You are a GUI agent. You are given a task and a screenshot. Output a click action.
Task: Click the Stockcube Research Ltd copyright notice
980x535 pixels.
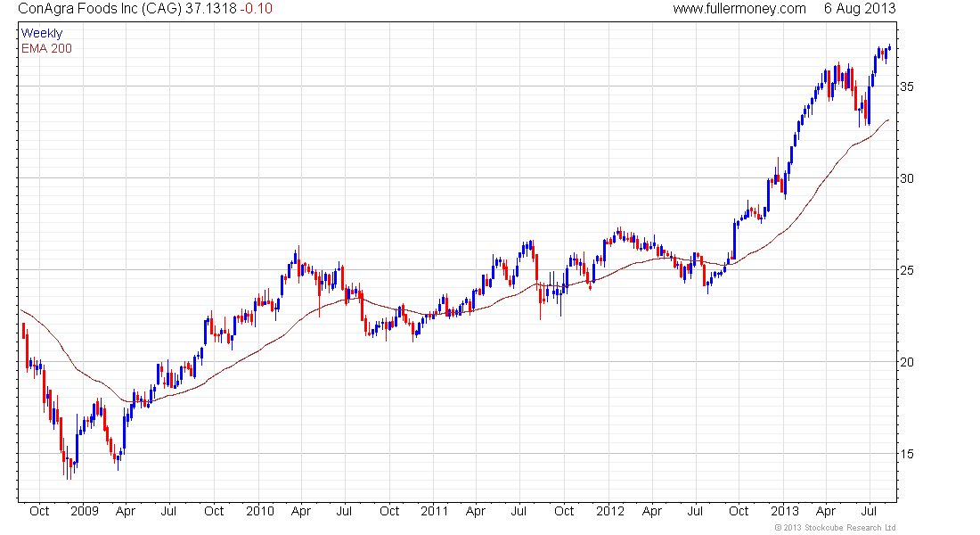click(835, 528)
